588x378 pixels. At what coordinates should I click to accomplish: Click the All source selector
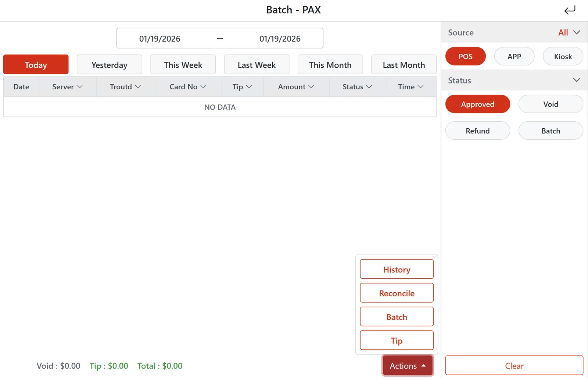click(x=563, y=32)
